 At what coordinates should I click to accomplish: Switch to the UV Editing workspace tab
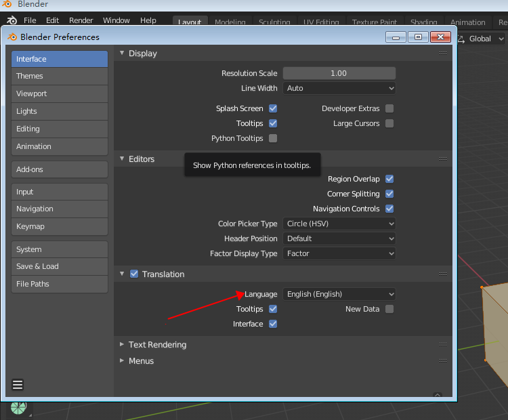tap(321, 22)
